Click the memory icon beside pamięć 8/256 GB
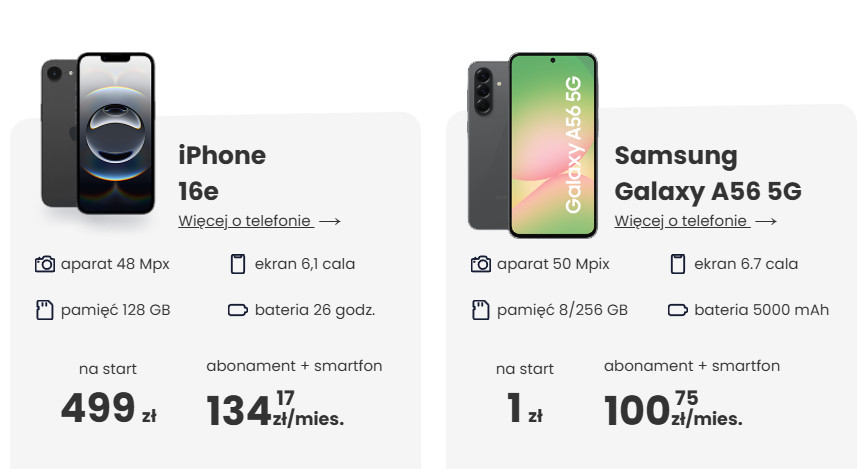 click(481, 310)
